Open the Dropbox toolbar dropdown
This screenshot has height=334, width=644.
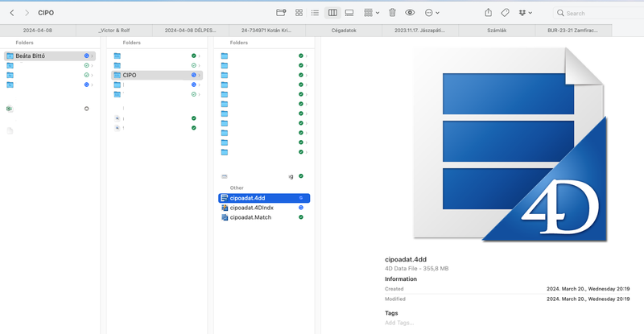[x=526, y=13]
